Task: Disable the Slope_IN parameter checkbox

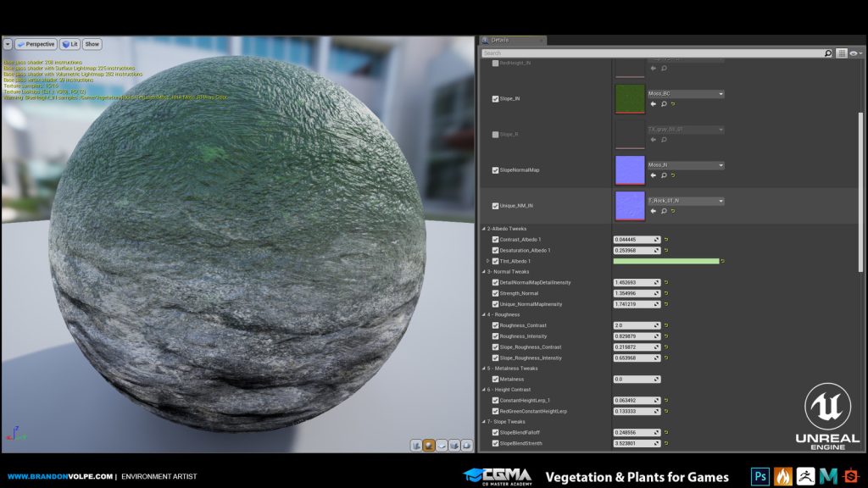Action: pyautogui.click(x=495, y=98)
